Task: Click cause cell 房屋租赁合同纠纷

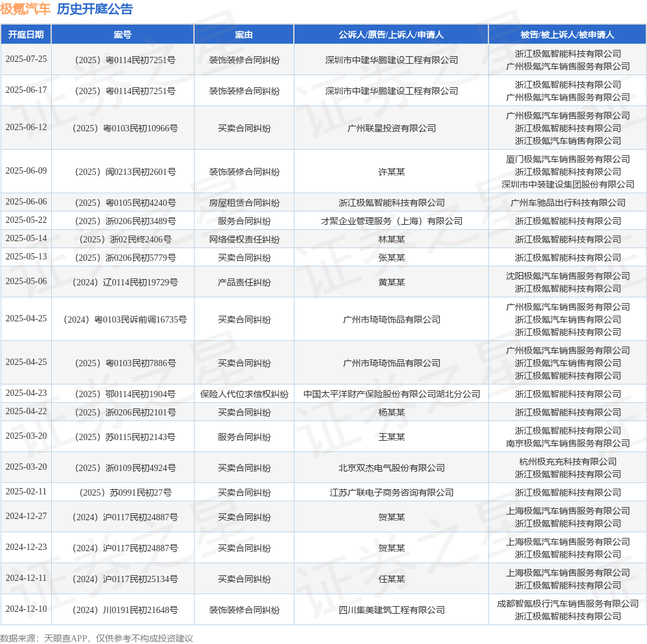Action: point(244,203)
